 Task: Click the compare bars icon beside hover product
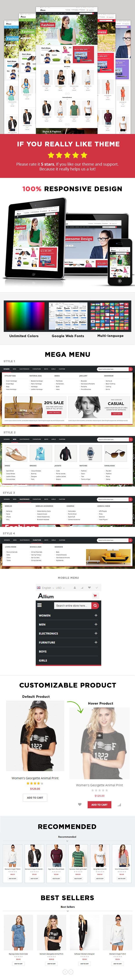click(x=119, y=805)
